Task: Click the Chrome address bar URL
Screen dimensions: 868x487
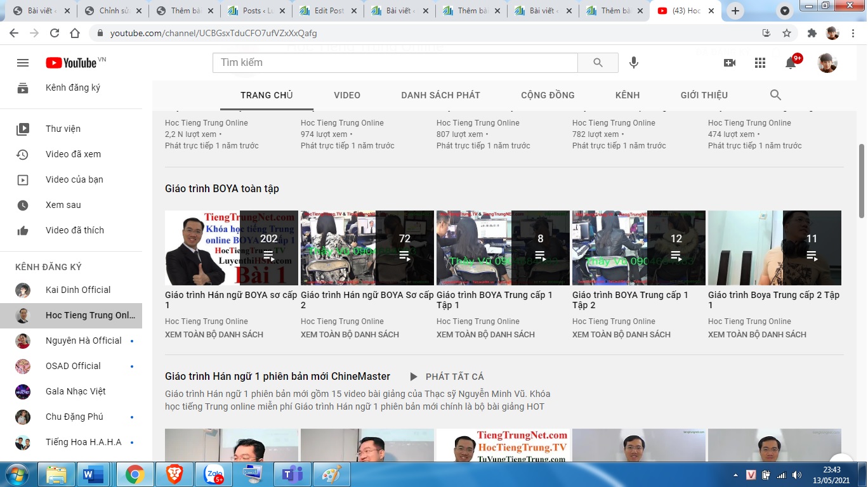Action: point(214,33)
